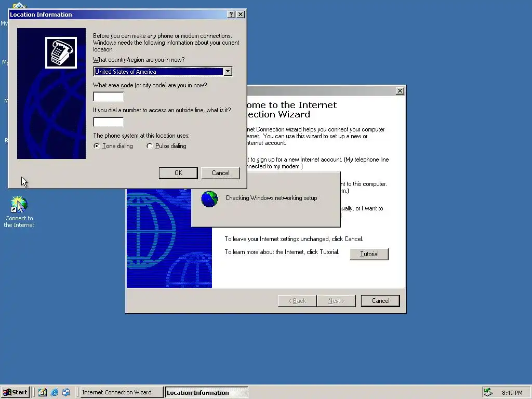Close the Location Information dialog

[240, 14]
